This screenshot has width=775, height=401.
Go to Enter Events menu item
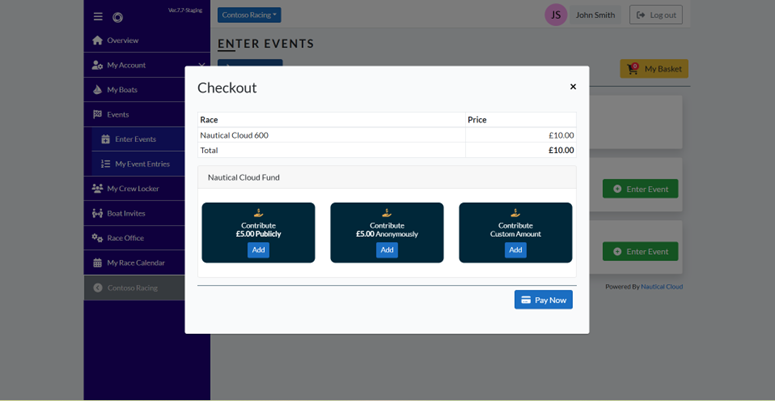(x=137, y=139)
